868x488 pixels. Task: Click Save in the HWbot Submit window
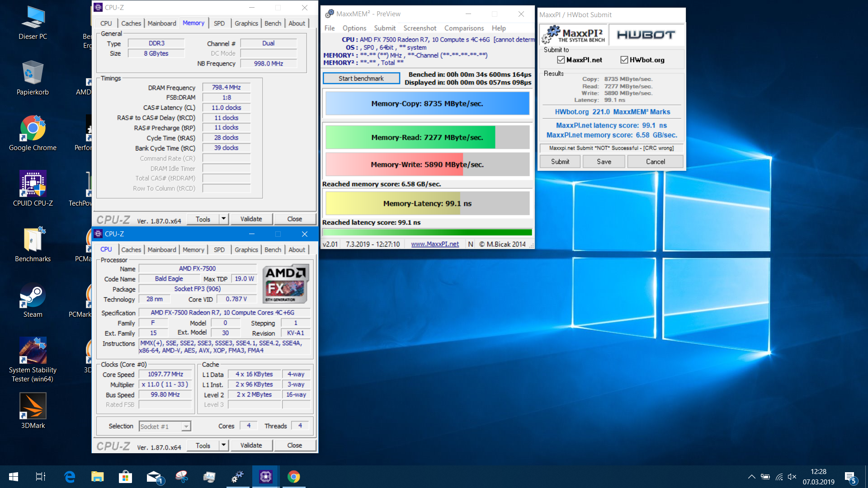click(x=604, y=162)
